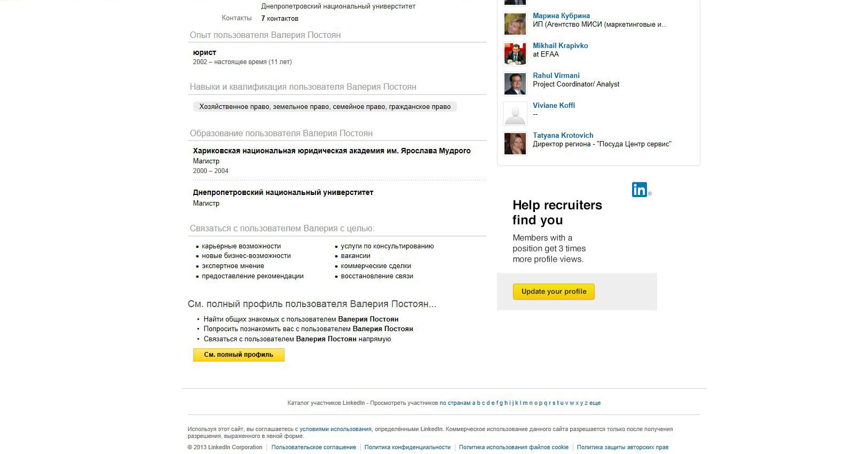Click Mikhail Krapivko's profile photo

(515, 54)
